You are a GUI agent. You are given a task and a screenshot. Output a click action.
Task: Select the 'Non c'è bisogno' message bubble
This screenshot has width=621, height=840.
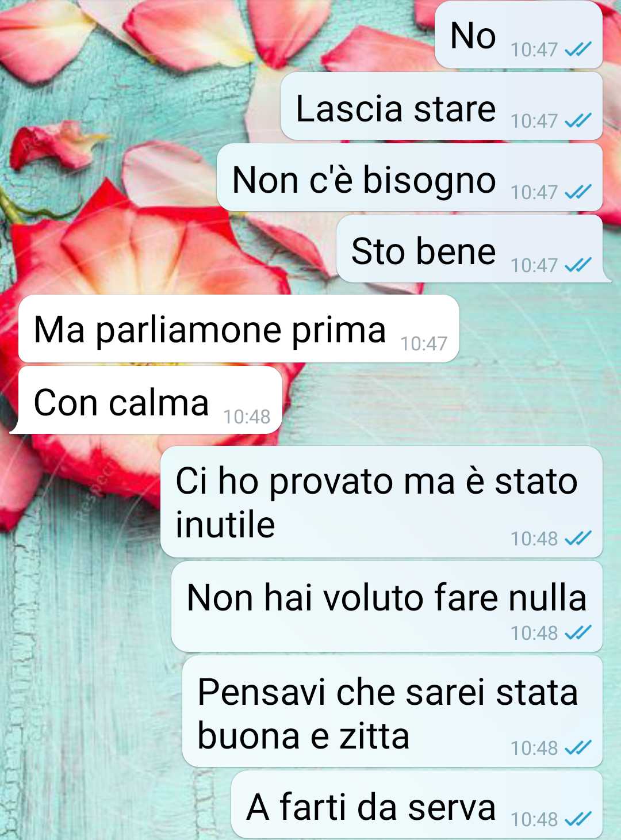(x=409, y=177)
